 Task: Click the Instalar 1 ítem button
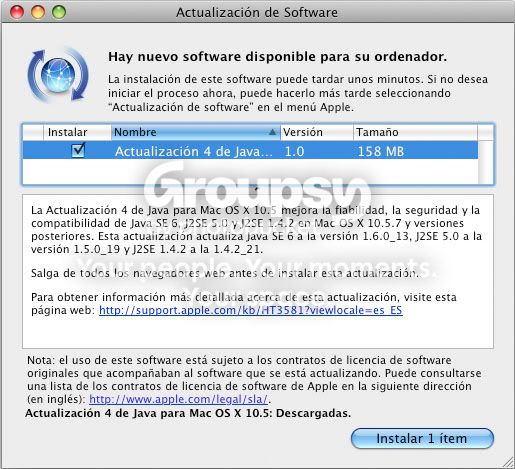422,438
